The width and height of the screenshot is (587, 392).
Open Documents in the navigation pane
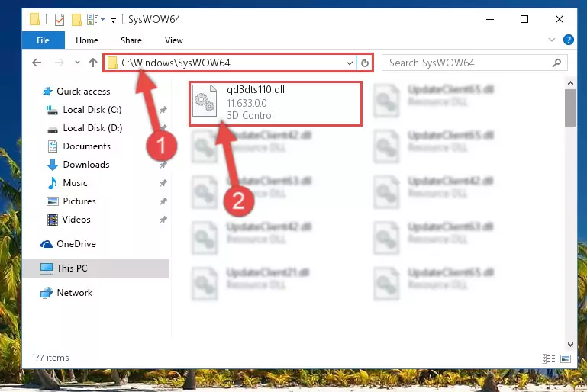coord(86,146)
